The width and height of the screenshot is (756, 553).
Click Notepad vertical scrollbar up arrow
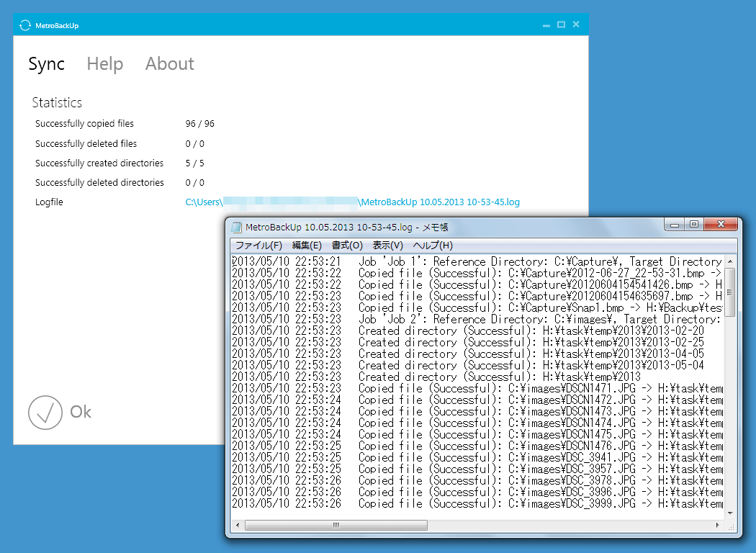click(730, 261)
